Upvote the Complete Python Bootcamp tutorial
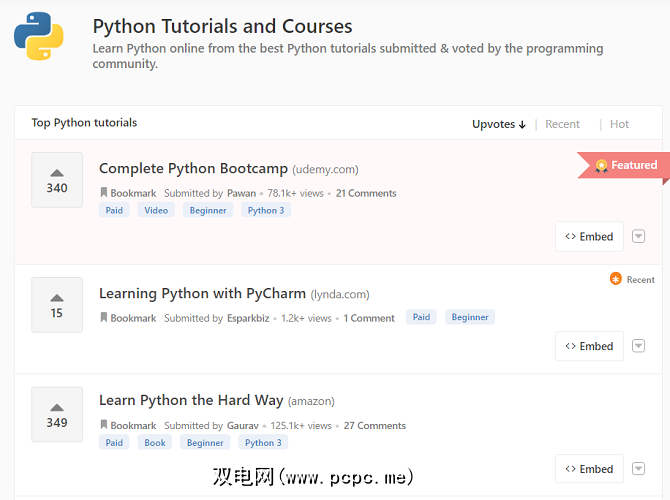 (x=57, y=179)
